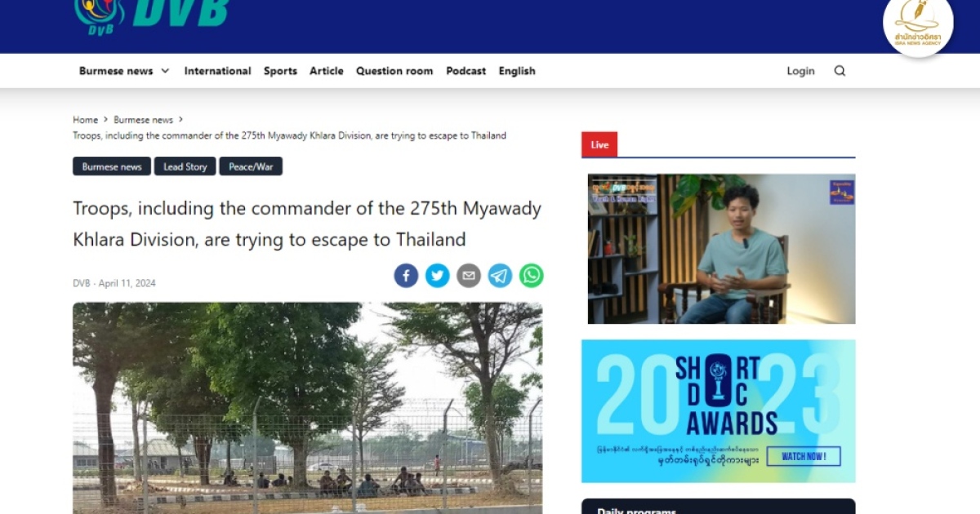The height and width of the screenshot is (514, 980).
Task: Select the Peace/War tag
Action: (251, 166)
